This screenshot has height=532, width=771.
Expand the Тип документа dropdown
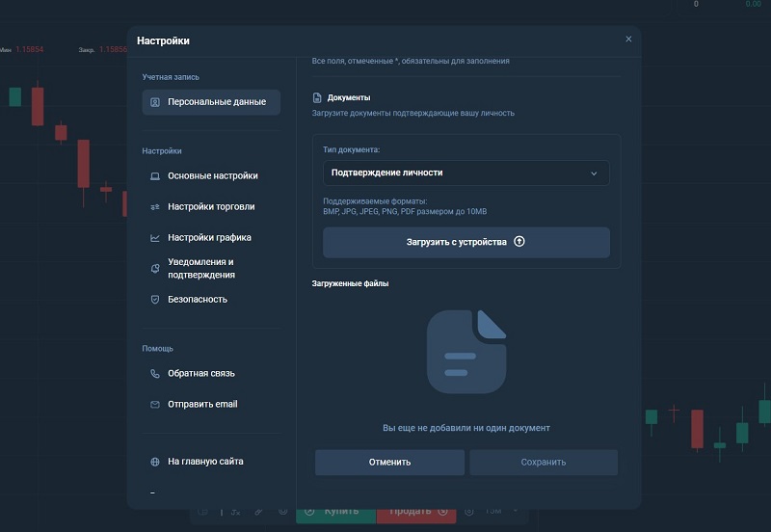tap(466, 173)
